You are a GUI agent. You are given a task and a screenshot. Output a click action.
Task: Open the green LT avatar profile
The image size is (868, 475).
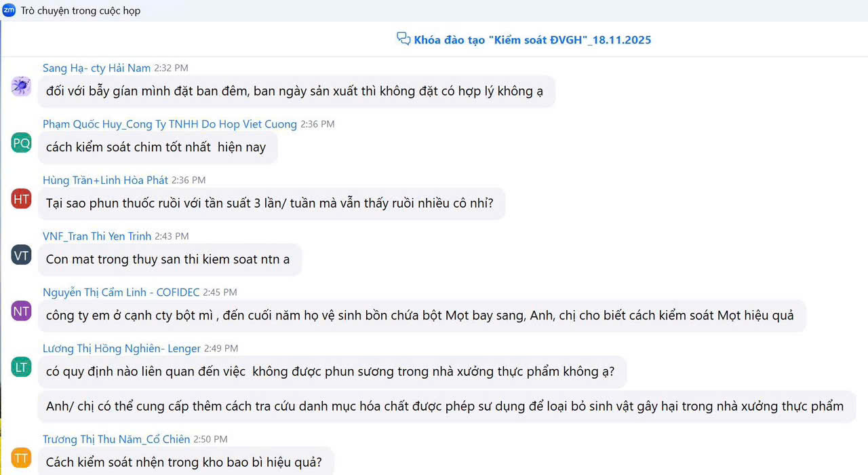22,367
